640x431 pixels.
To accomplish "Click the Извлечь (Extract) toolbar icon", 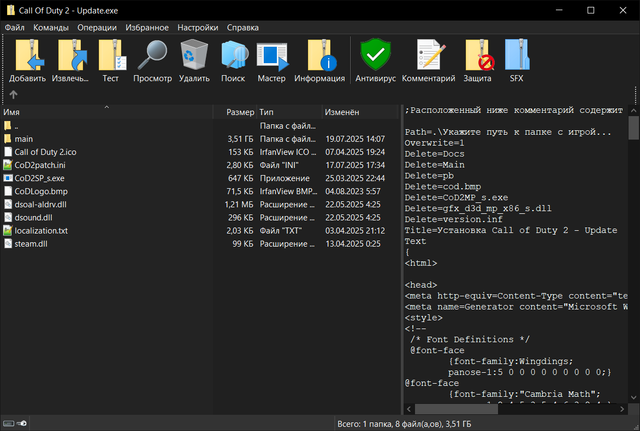I will tap(72, 55).
